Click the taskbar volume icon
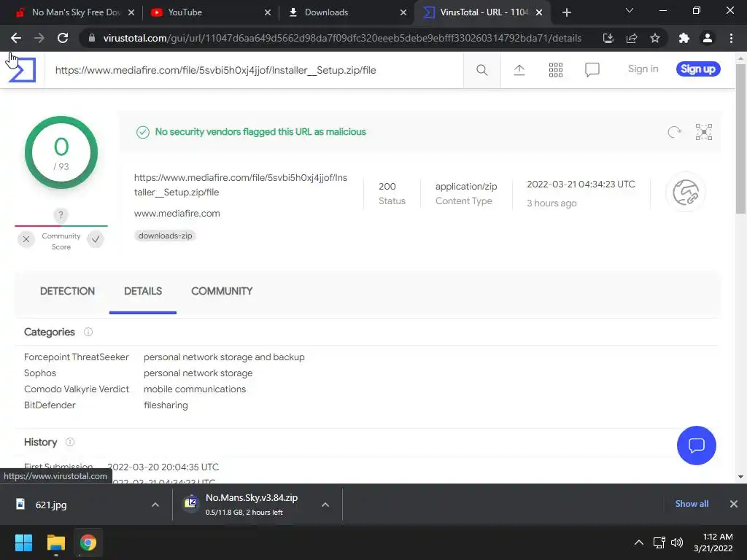747x560 pixels. pyautogui.click(x=676, y=542)
